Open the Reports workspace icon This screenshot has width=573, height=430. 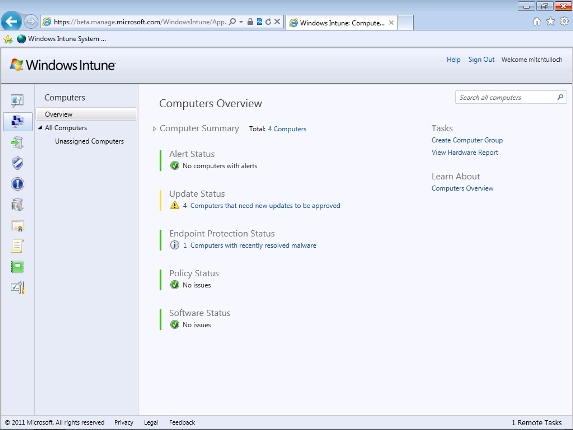pos(17,267)
